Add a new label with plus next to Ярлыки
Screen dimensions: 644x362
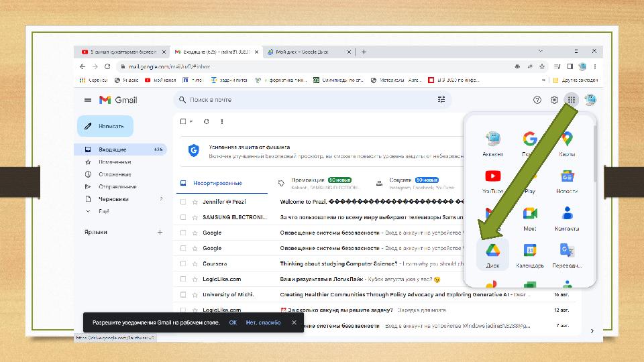[x=160, y=233]
